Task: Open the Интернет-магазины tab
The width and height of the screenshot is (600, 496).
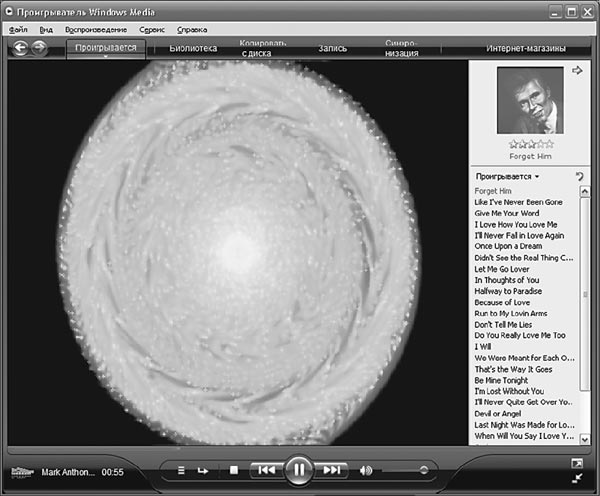Action: click(x=526, y=48)
